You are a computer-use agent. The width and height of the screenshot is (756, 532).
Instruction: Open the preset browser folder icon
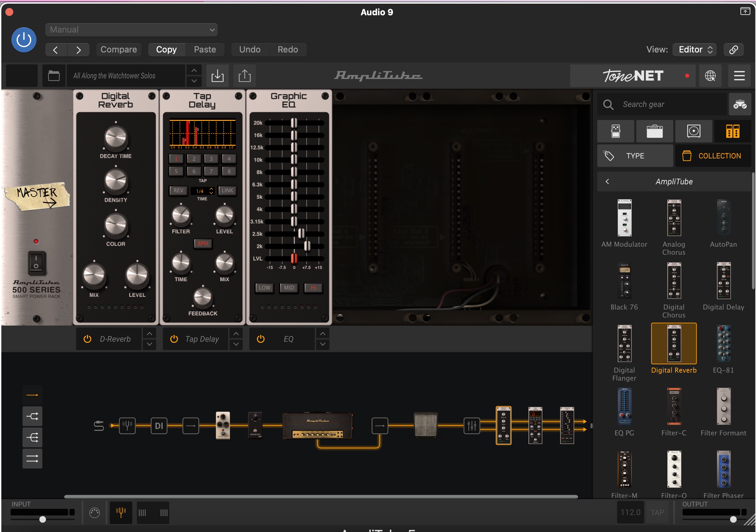[x=54, y=76]
